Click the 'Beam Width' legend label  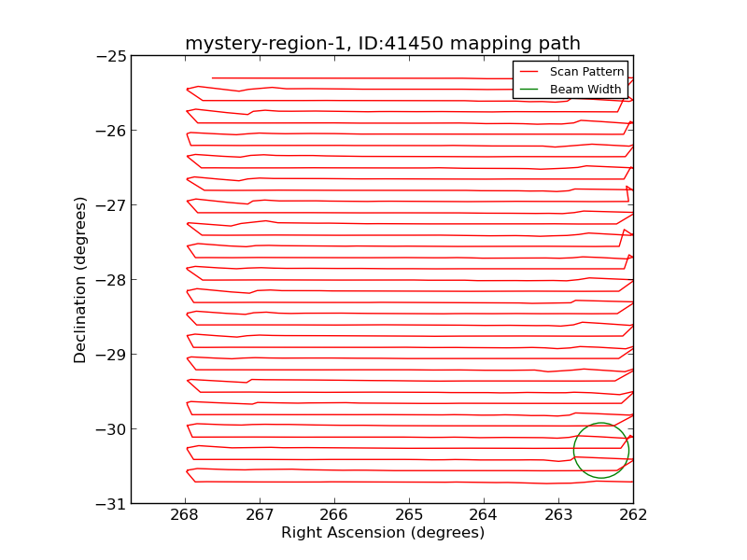point(585,89)
